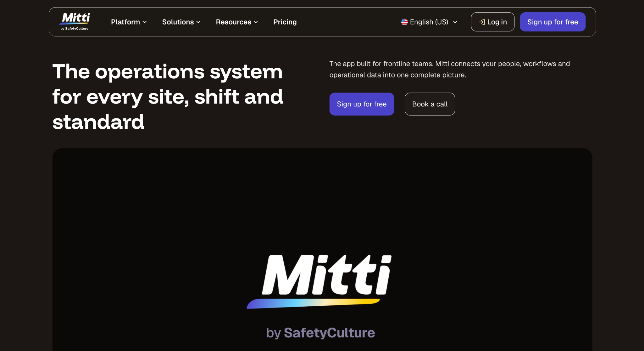Go to the Pricing page
This screenshot has height=351, width=644.
click(x=285, y=22)
